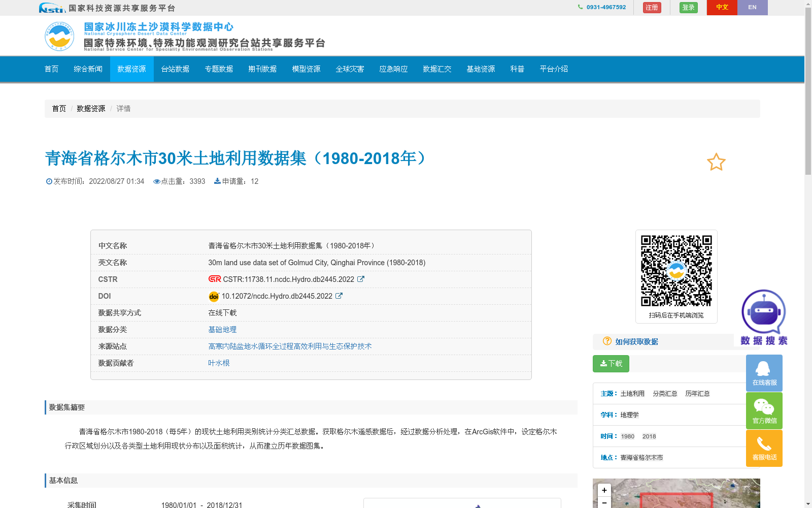Click the QR code image
The height and width of the screenshot is (508, 812).
[676, 271]
